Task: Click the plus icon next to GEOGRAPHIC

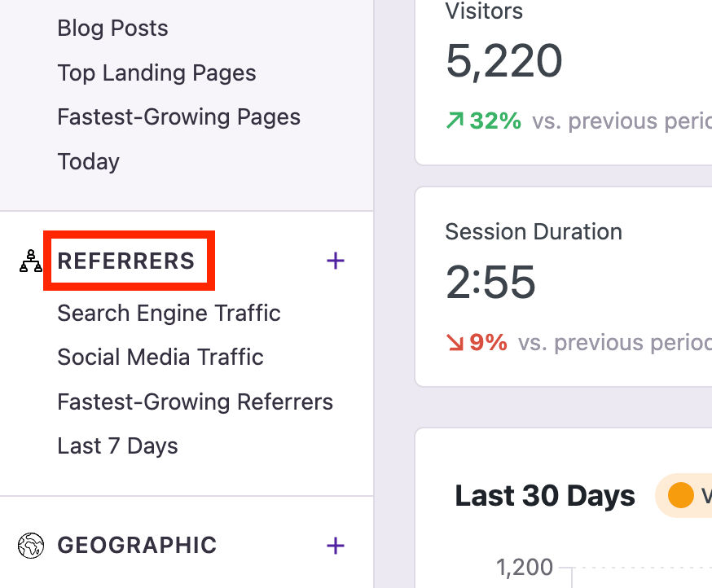Action: coord(335,546)
